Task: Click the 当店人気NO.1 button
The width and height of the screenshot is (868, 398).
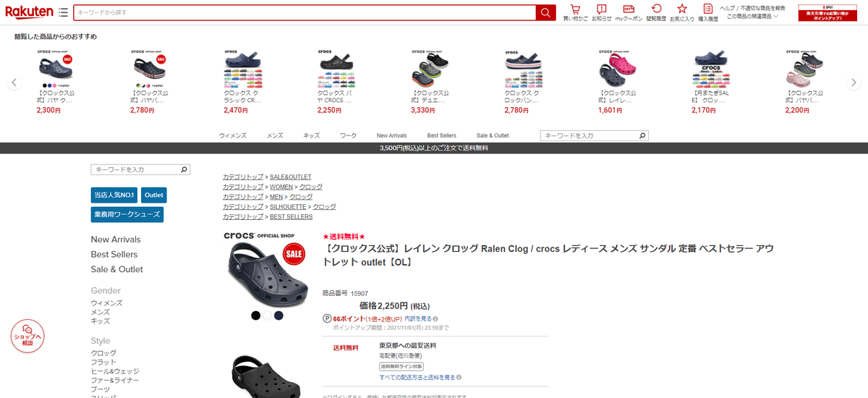Action: click(114, 195)
